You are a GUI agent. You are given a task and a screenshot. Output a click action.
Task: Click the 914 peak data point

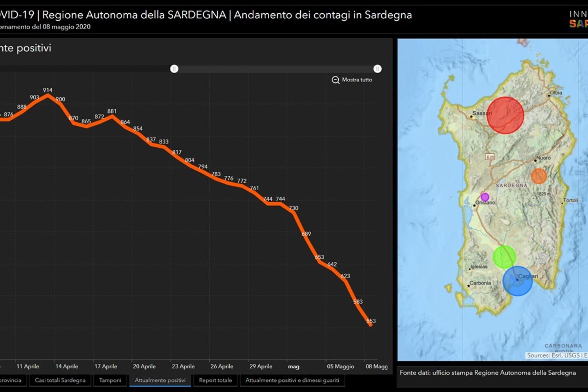coord(48,95)
